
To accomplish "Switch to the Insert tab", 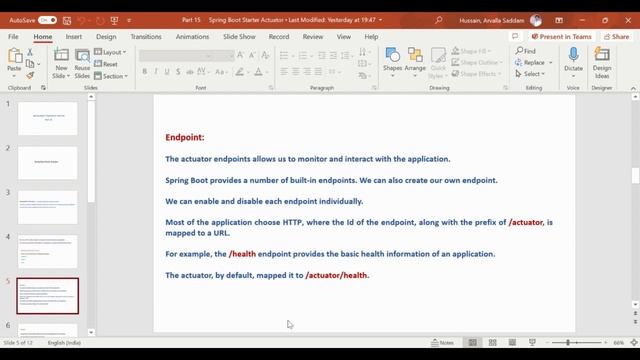I will click(x=73, y=37).
